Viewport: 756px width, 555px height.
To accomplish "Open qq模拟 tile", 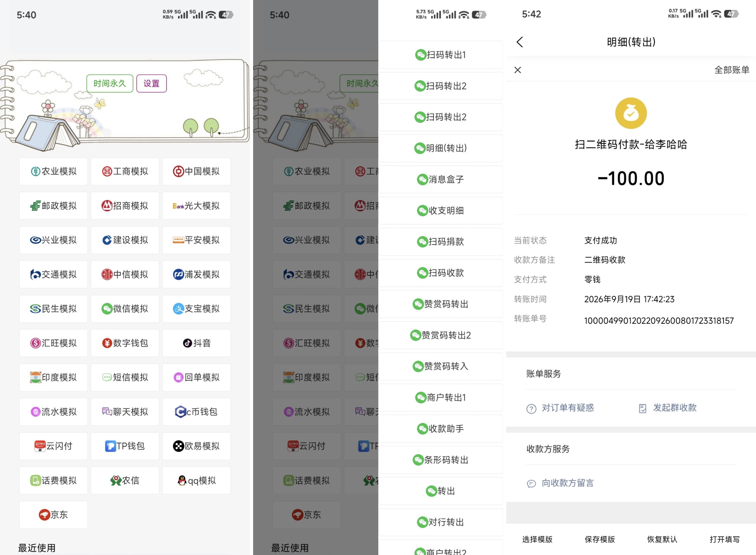I will (197, 480).
